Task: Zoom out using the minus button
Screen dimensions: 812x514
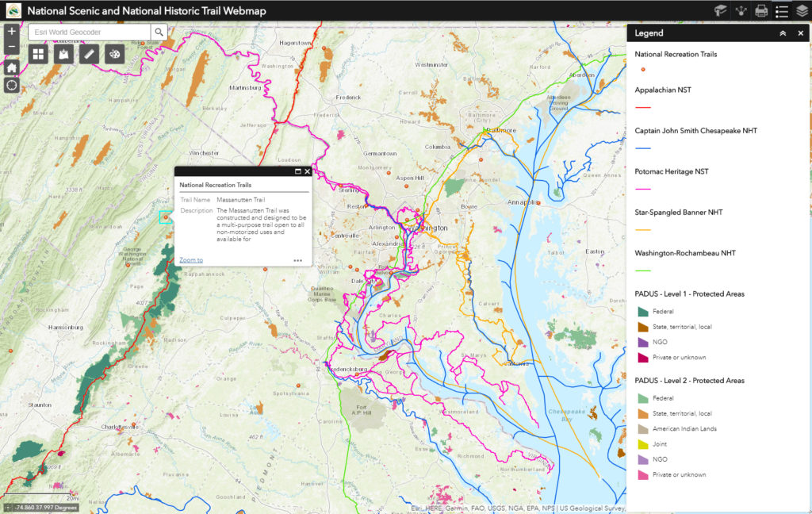Action: coord(12,48)
